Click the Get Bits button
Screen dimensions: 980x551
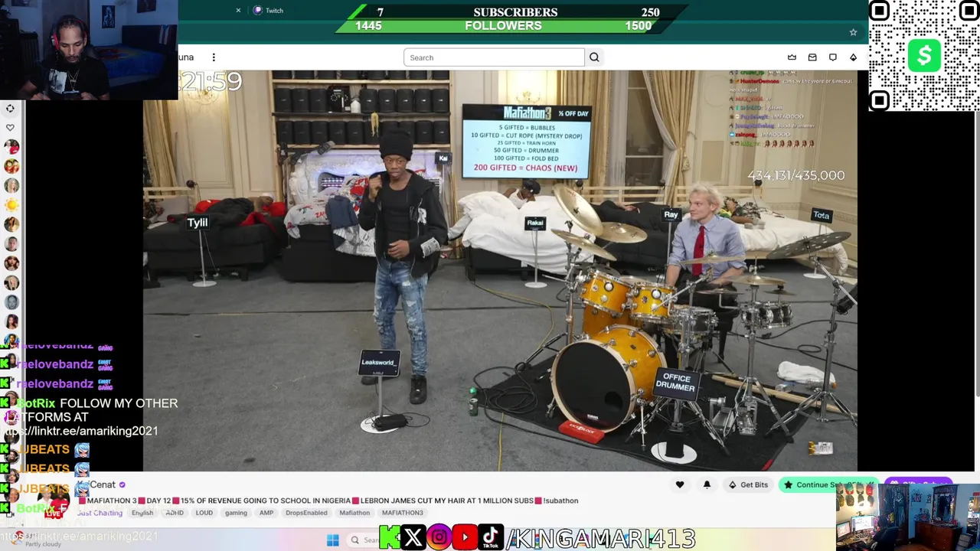[x=748, y=484]
